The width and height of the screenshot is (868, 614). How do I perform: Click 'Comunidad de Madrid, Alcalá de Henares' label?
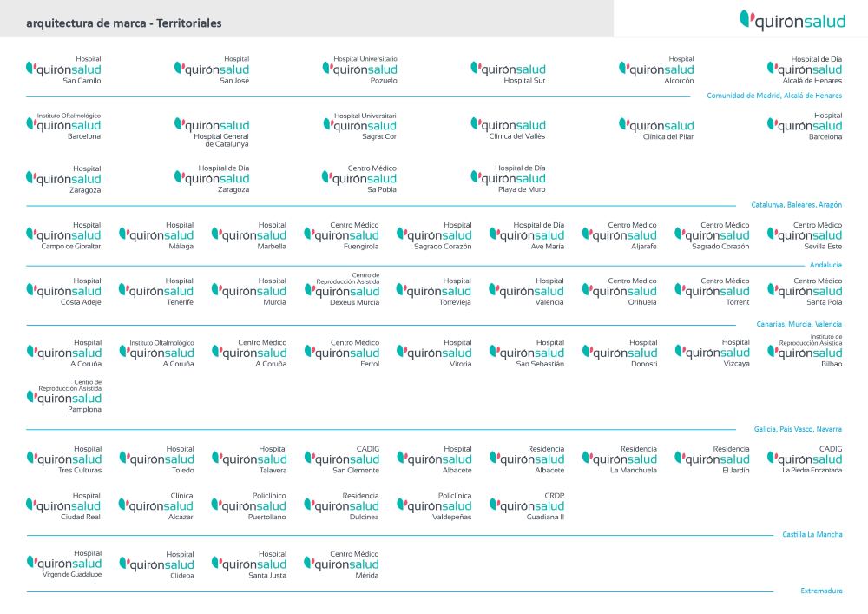coord(774,96)
